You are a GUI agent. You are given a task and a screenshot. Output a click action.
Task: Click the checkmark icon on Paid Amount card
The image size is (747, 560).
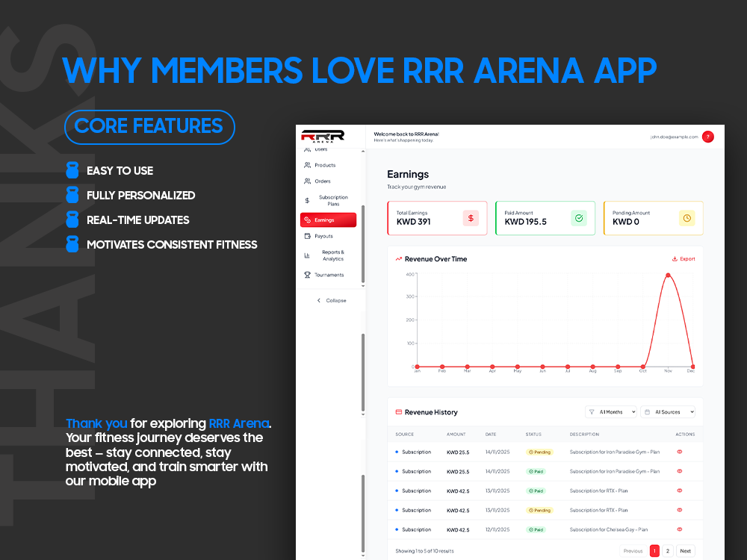pos(579,218)
